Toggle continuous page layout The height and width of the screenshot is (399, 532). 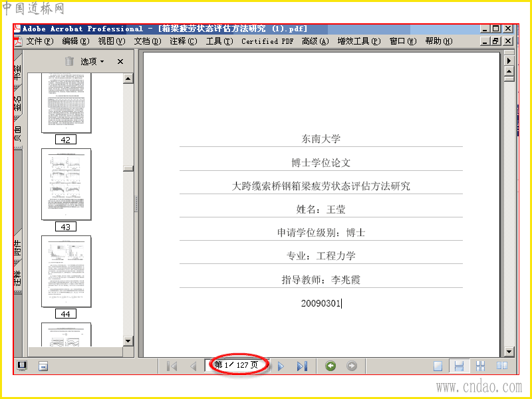pyautogui.click(x=459, y=366)
